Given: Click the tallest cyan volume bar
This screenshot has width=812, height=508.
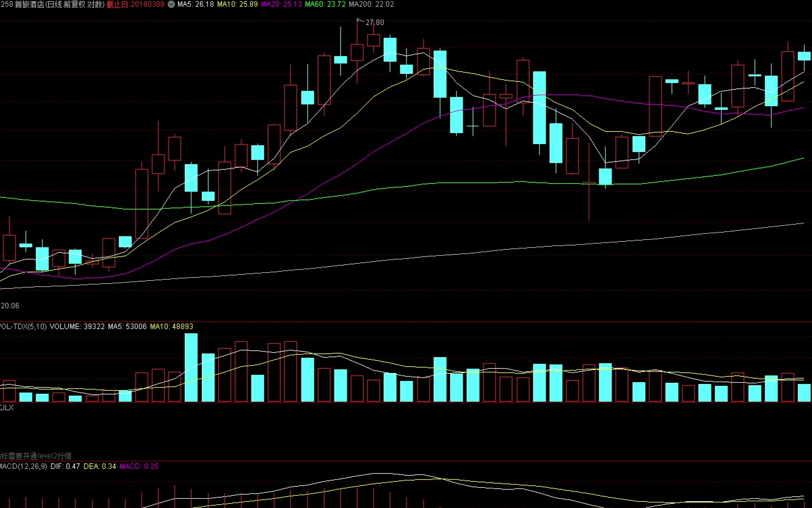Looking at the screenshot, I should [191, 367].
